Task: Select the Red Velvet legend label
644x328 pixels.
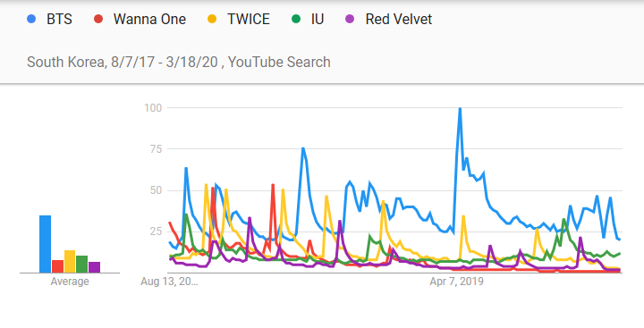Action: coord(399,20)
